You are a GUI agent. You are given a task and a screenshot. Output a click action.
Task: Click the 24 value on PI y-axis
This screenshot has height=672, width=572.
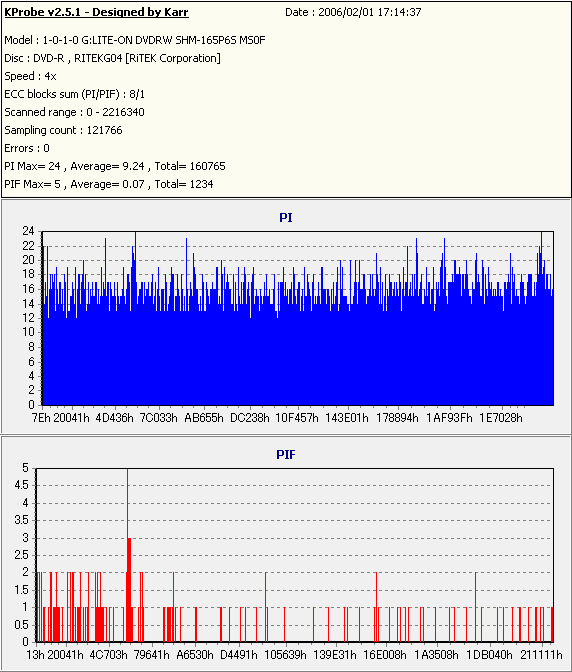(x=28, y=231)
